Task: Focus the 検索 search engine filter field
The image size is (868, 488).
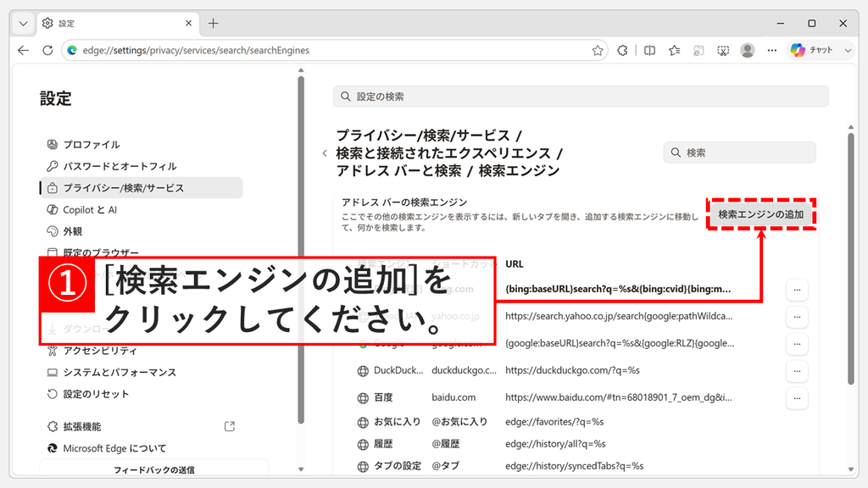Action: click(739, 152)
